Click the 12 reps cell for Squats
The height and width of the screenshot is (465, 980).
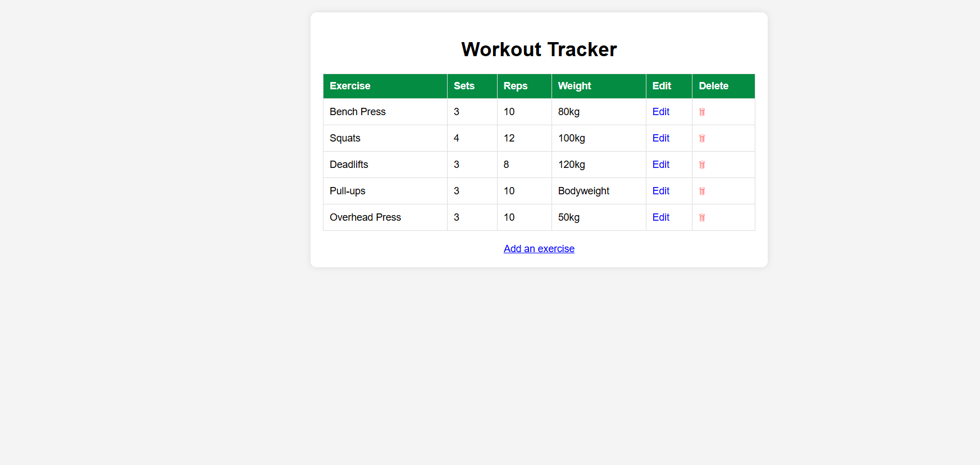click(x=525, y=138)
